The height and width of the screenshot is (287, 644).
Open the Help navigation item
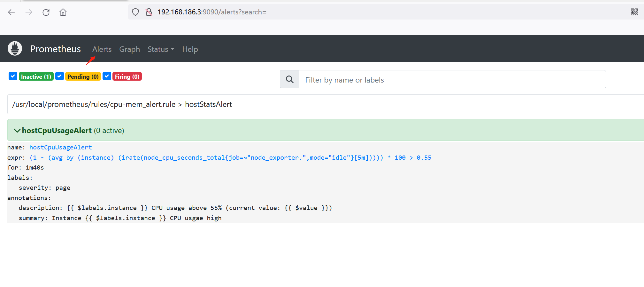click(190, 49)
